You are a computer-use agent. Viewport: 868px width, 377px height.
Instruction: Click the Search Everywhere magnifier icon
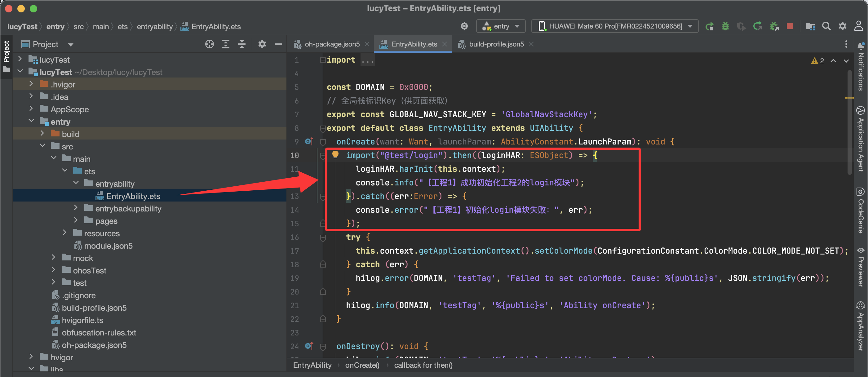[826, 26]
